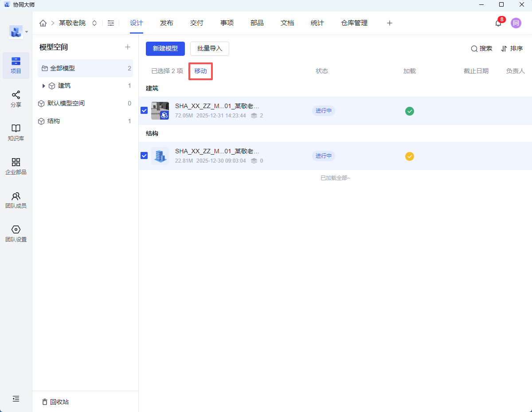
Task: Uncheck the 建筑 model row checkbox
Action: point(144,111)
